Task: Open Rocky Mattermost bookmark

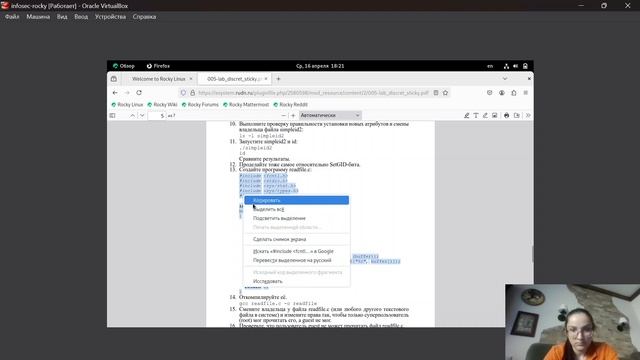Action: pos(246,104)
